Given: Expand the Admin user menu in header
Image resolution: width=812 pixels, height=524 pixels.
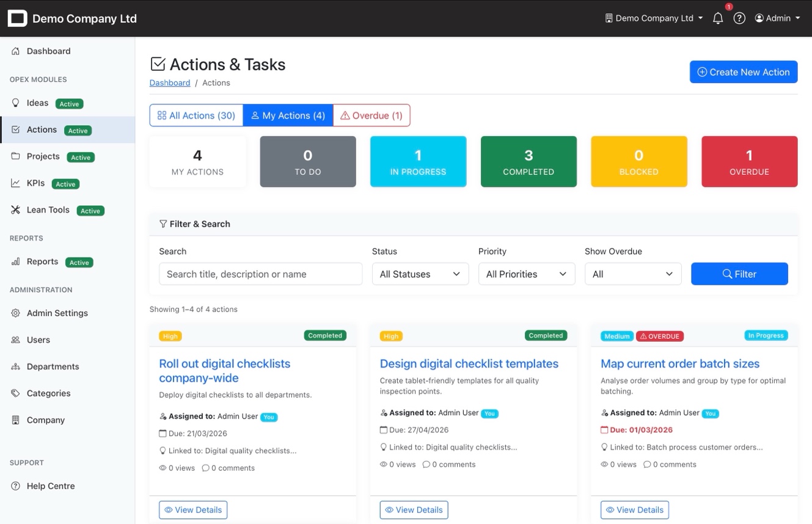Looking at the screenshot, I should tap(777, 18).
